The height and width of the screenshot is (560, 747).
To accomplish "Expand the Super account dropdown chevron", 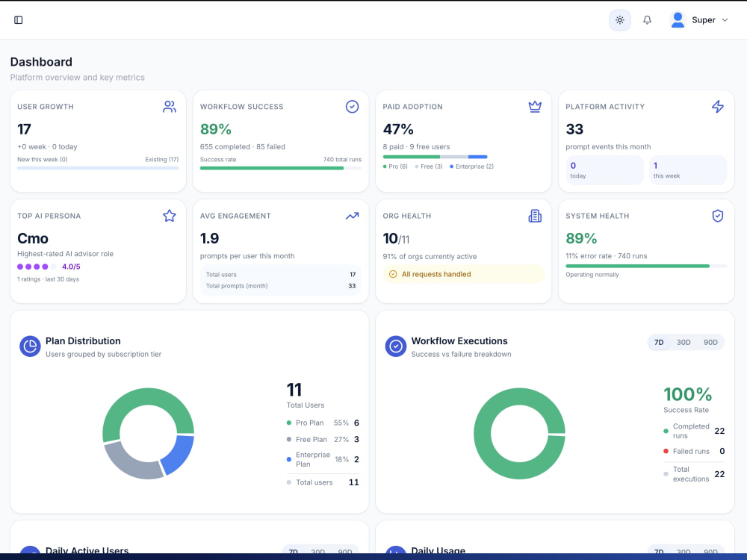I will click(725, 20).
